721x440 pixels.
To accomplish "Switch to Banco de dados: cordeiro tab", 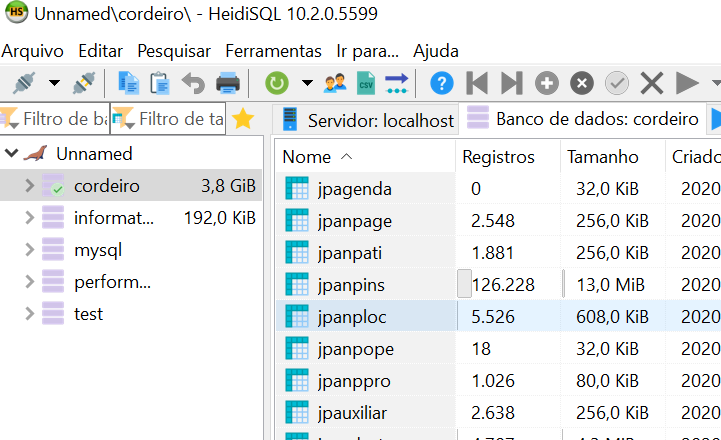I will click(x=583, y=119).
